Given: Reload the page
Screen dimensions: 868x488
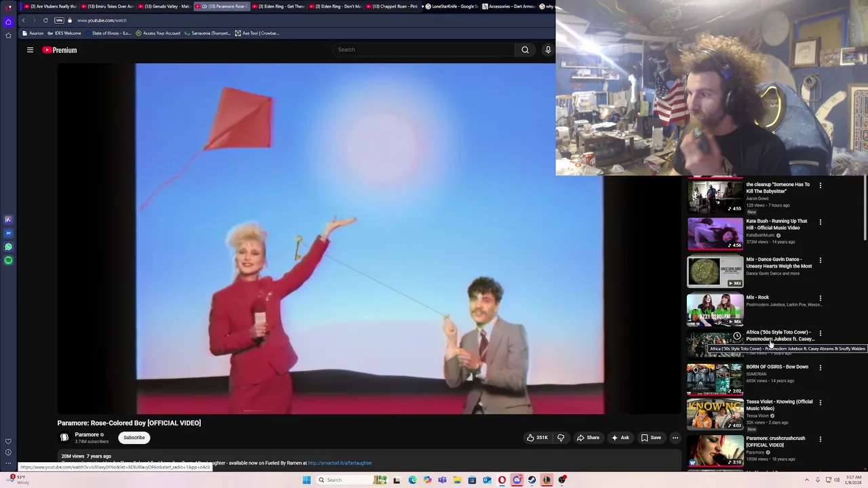Looking at the screenshot, I should click(x=45, y=20).
